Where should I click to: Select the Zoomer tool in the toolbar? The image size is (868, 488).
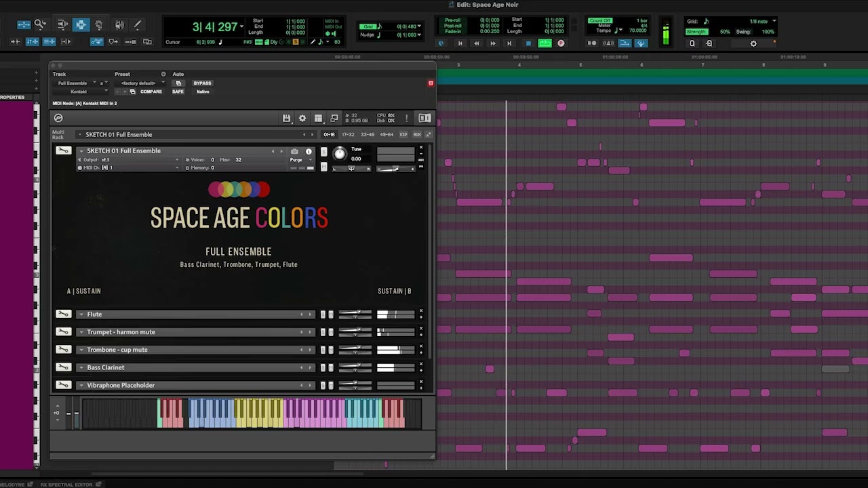[40, 24]
